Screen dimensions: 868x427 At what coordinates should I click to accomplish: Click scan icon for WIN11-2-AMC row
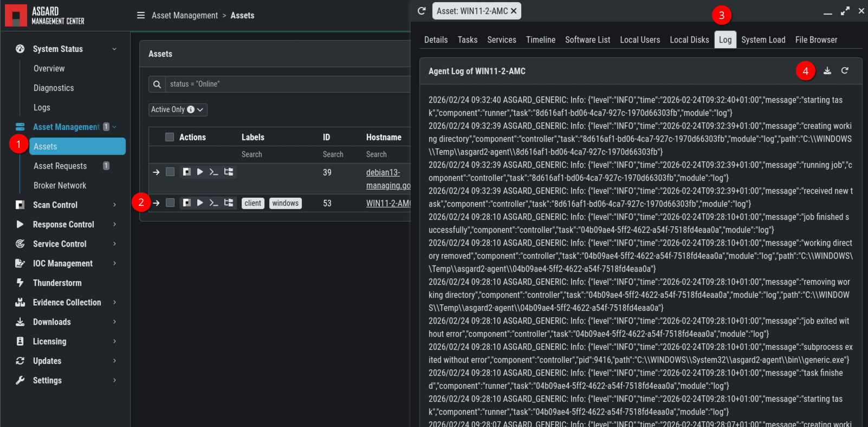[186, 203]
